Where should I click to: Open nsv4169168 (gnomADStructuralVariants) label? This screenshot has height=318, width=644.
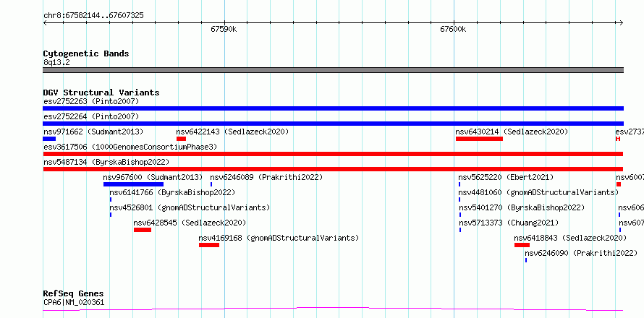click(x=279, y=238)
